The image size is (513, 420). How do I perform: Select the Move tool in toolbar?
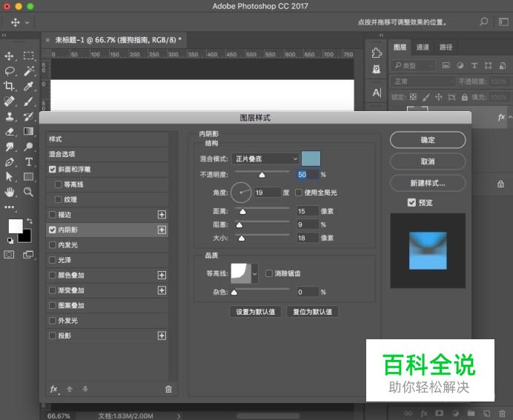point(10,56)
